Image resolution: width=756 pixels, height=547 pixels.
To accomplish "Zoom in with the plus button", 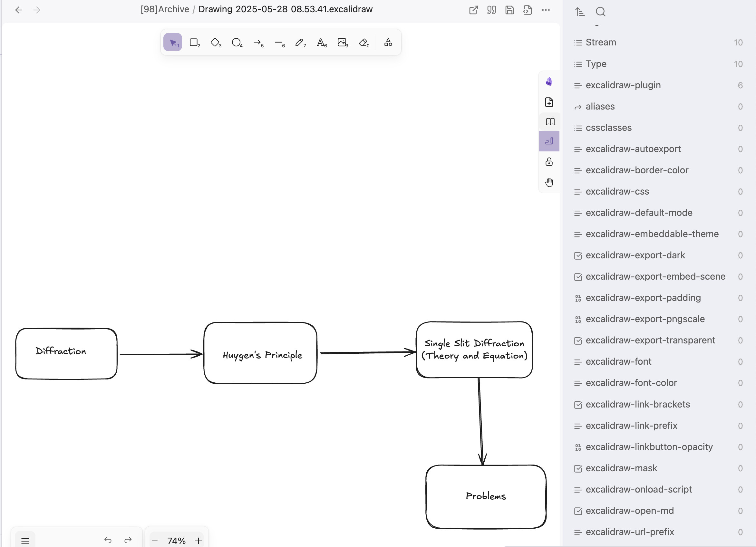I will (198, 541).
